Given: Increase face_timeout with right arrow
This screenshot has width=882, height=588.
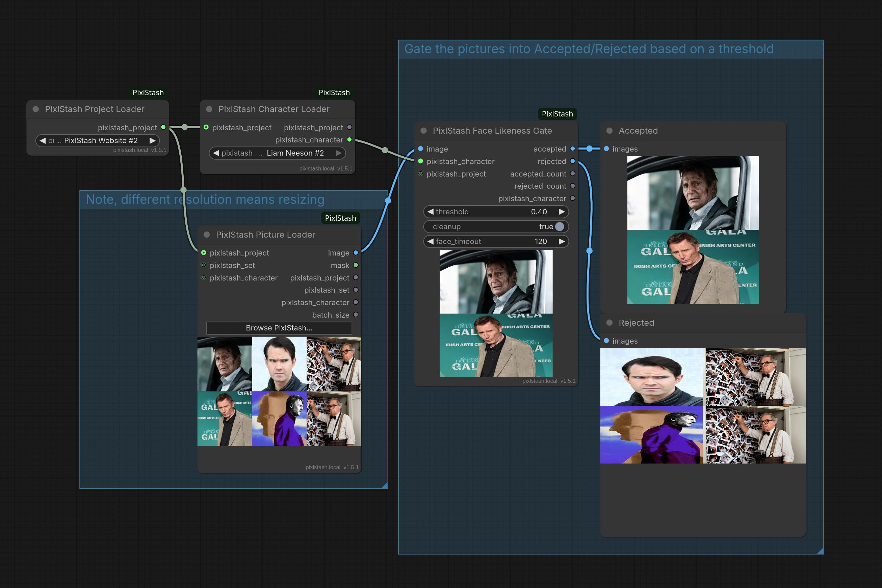Looking at the screenshot, I should click(x=562, y=241).
